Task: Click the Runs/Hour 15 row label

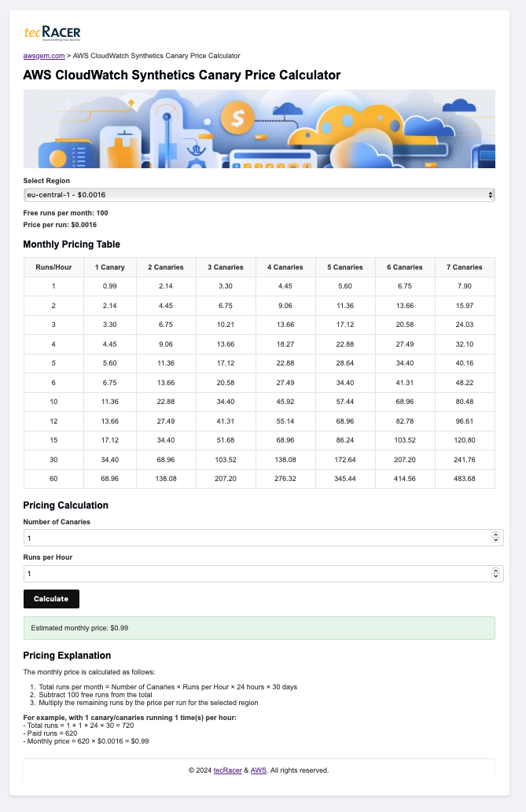Action: coord(53,440)
